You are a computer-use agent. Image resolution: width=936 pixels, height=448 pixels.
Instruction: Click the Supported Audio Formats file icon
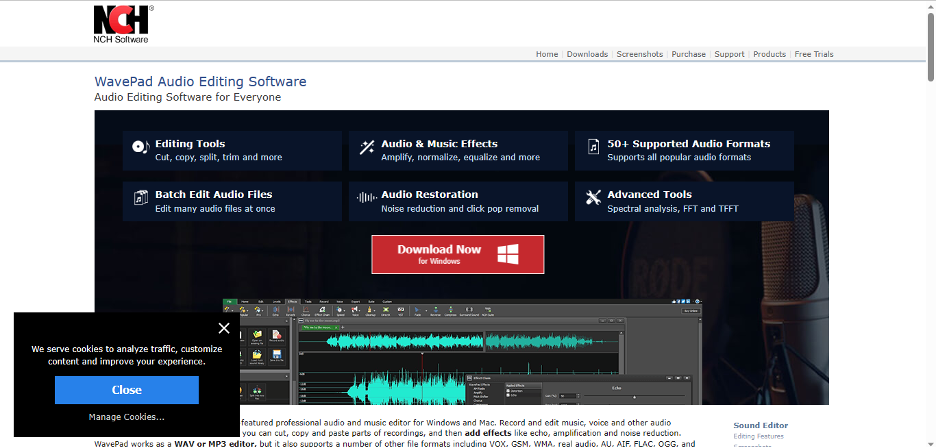click(593, 147)
